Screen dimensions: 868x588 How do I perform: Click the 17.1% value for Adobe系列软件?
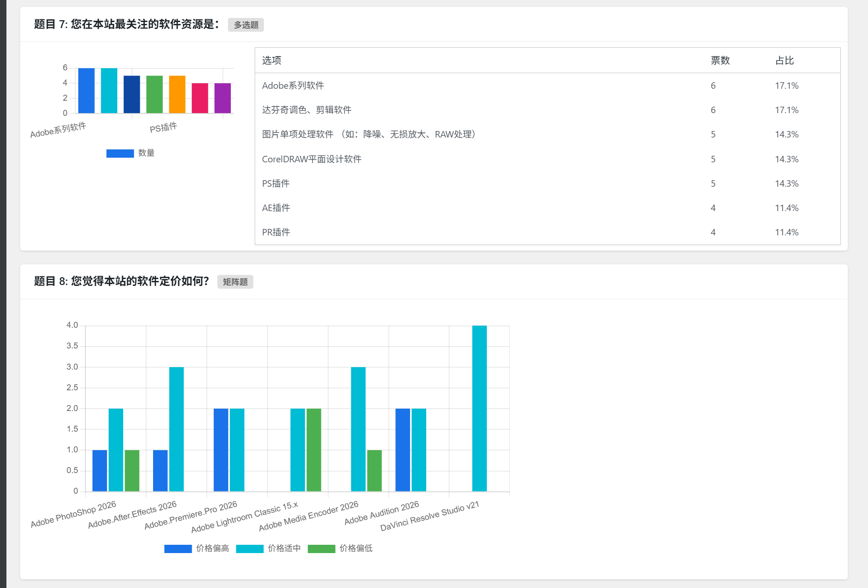[787, 86]
